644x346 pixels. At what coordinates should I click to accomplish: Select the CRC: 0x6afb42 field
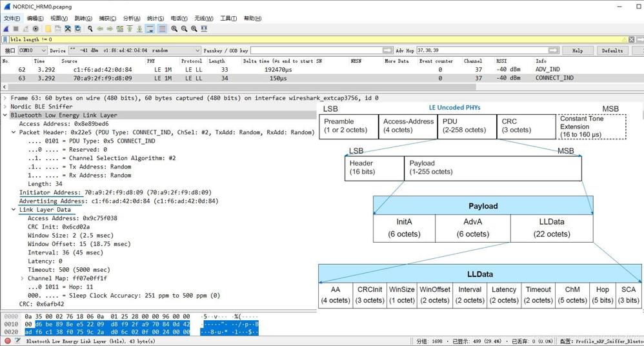[x=41, y=304]
